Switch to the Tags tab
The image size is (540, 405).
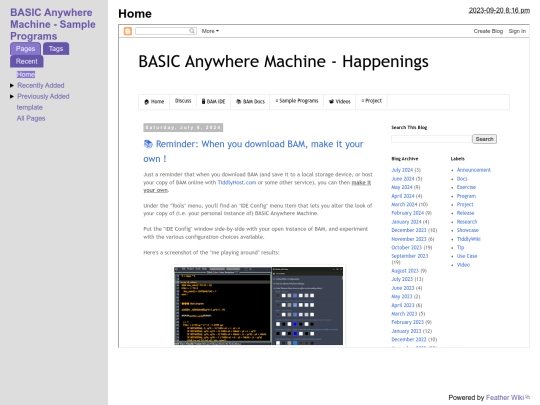click(x=56, y=49)
